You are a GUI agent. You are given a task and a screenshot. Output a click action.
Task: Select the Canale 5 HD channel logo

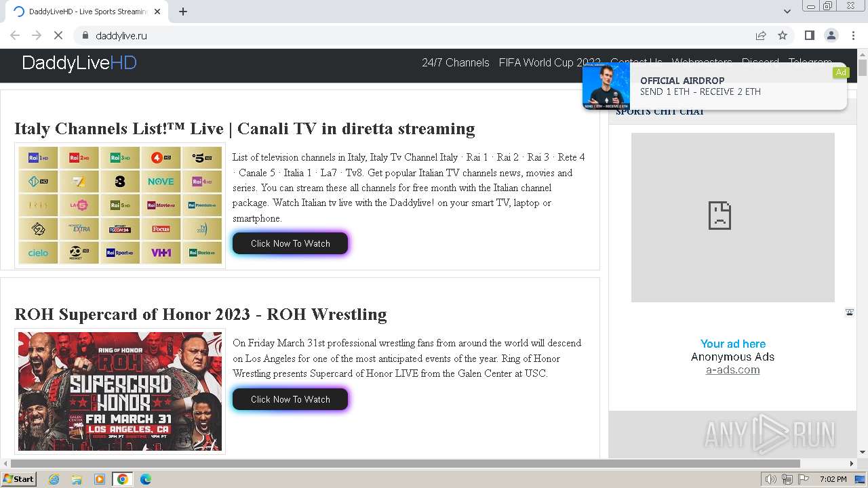point(201,158)
